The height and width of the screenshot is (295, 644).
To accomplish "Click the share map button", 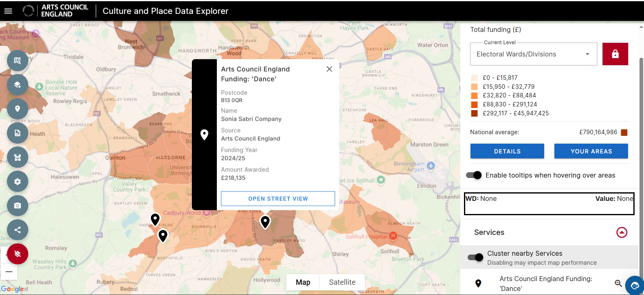I will pos(18,230).
